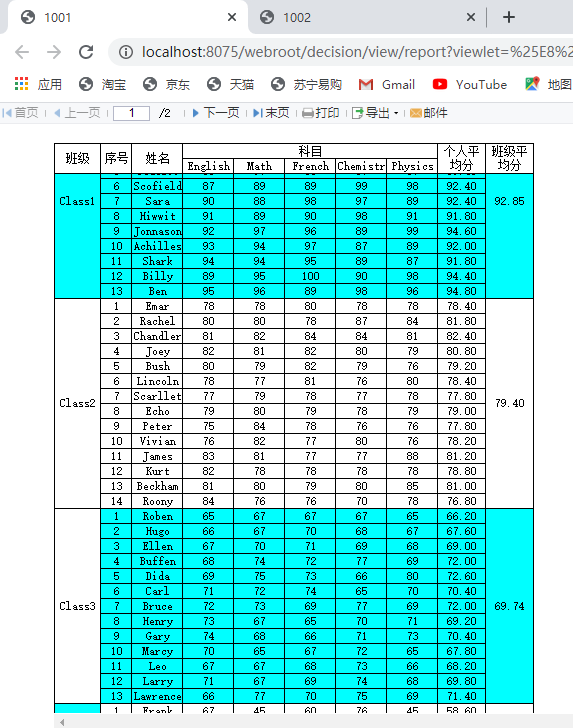Go to previous page with 上一页
The height and width of the screenshot is (728, 573).
[x=77, y=113]
